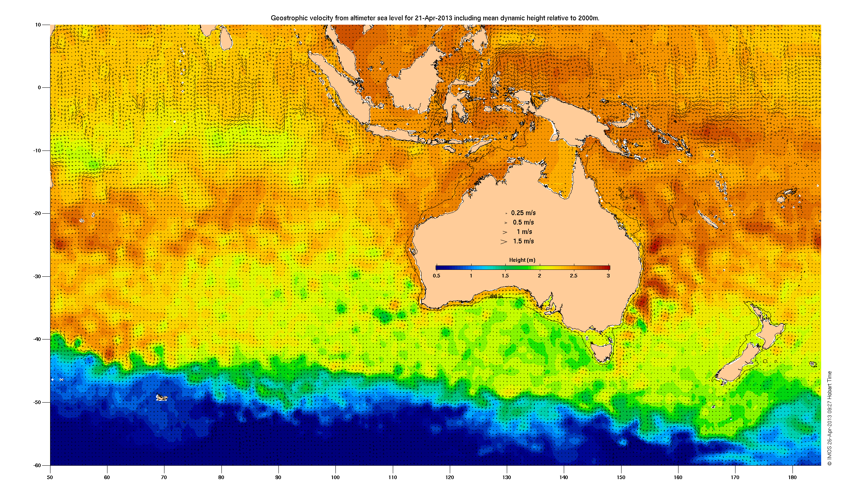868x490 pixels.
Task: Click the 1.5 m/s legend label
Action: 523,241
